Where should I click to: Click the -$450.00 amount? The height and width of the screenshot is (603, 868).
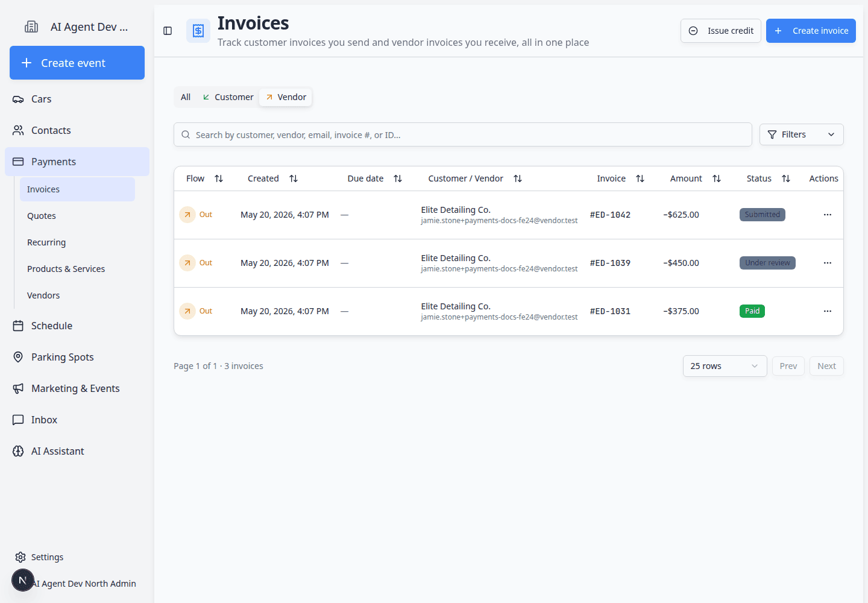point(681,263)
